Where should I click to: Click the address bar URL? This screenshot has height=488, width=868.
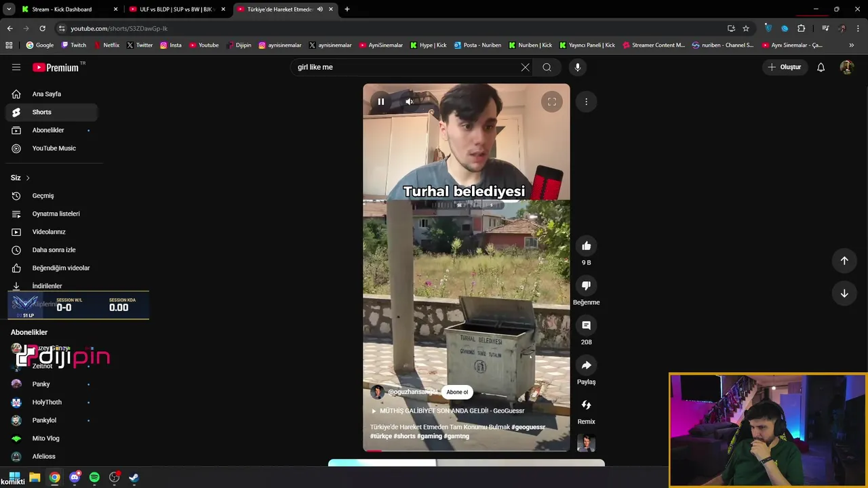tap(119, 28)
